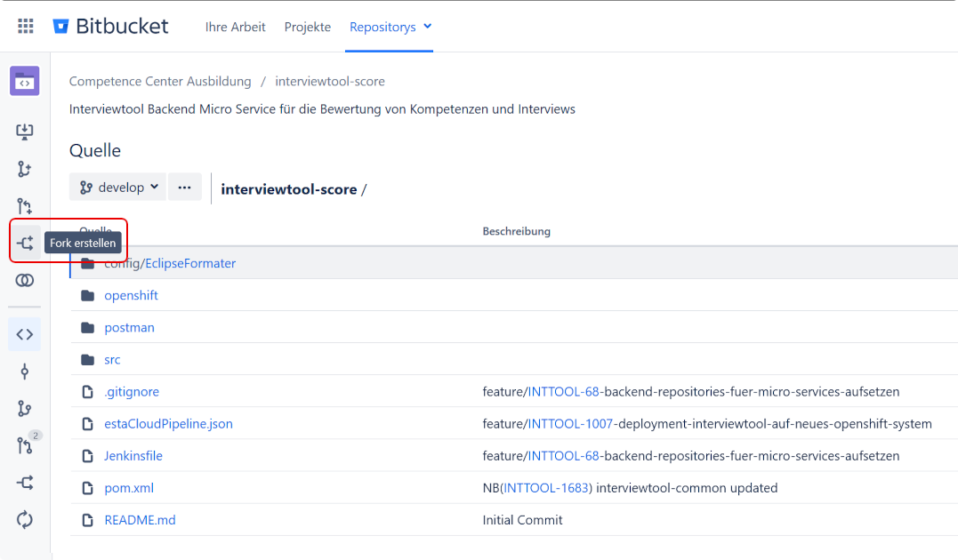Open Pull requests icon with badge 2
Screen dimensions: 958x560
point(24,446)
